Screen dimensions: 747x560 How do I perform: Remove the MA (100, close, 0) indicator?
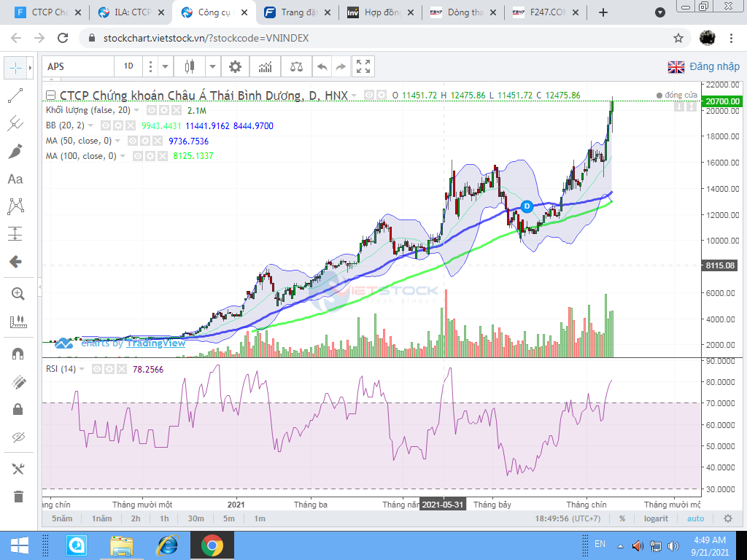163,156
